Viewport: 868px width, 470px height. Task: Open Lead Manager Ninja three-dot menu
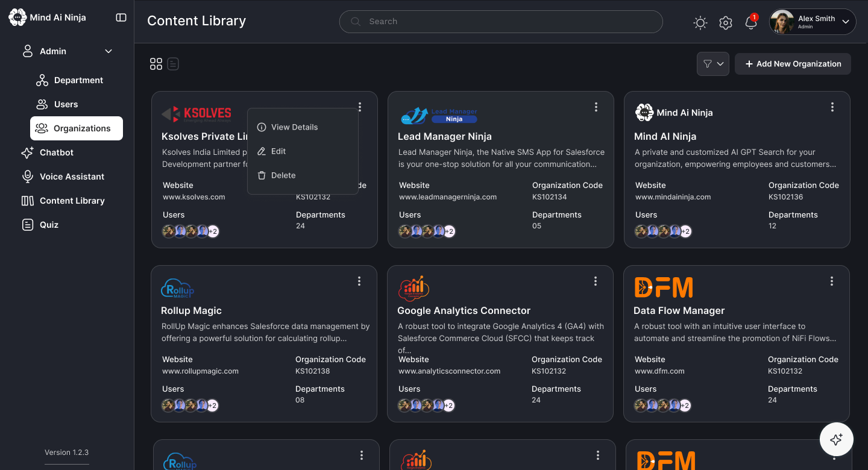pyautogui.click(x=596, y=107)
